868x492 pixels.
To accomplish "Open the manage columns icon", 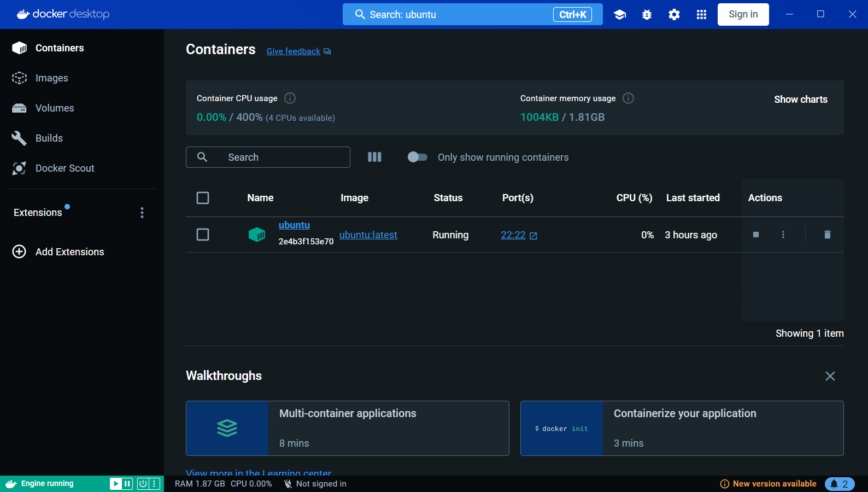I will [x=374, y=157].
